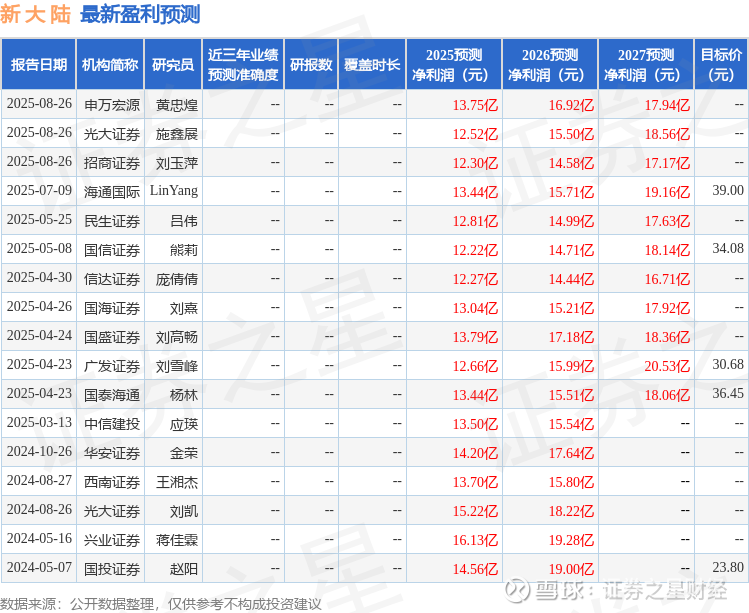Screen dimensions: 749x613
Task: Click analyst 蒋佳霖
Action: point(177,540)
